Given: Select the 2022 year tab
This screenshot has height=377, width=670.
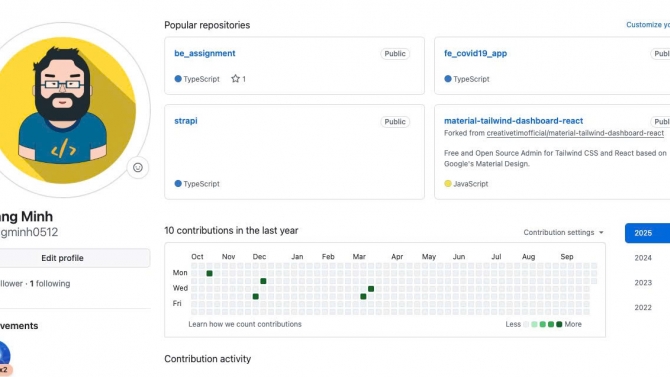Looking at the screenshot, I should click(x=643, y=308).
